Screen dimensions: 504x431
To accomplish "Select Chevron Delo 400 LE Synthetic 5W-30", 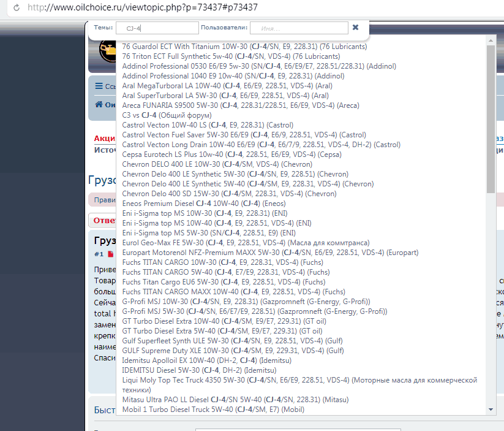I will tap(235, 174).
